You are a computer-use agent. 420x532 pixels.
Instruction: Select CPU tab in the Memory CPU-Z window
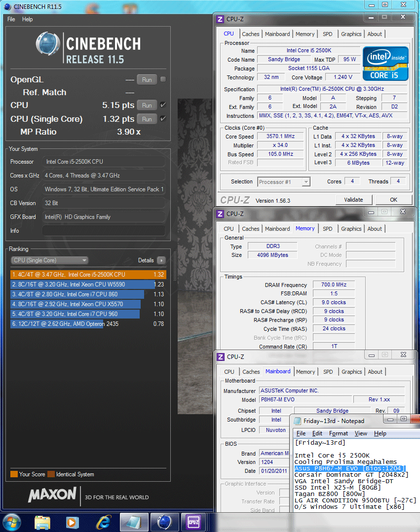[229, 229]
